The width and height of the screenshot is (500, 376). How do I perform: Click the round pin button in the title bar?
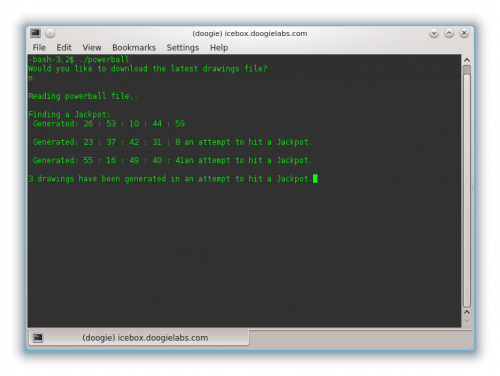pyautogui.click(x=50, y=33)
